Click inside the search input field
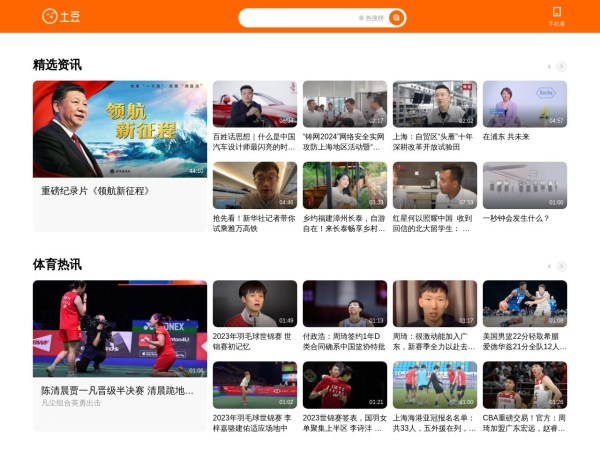Viewport: 600px width, 450px height. [x=300, y=18]
